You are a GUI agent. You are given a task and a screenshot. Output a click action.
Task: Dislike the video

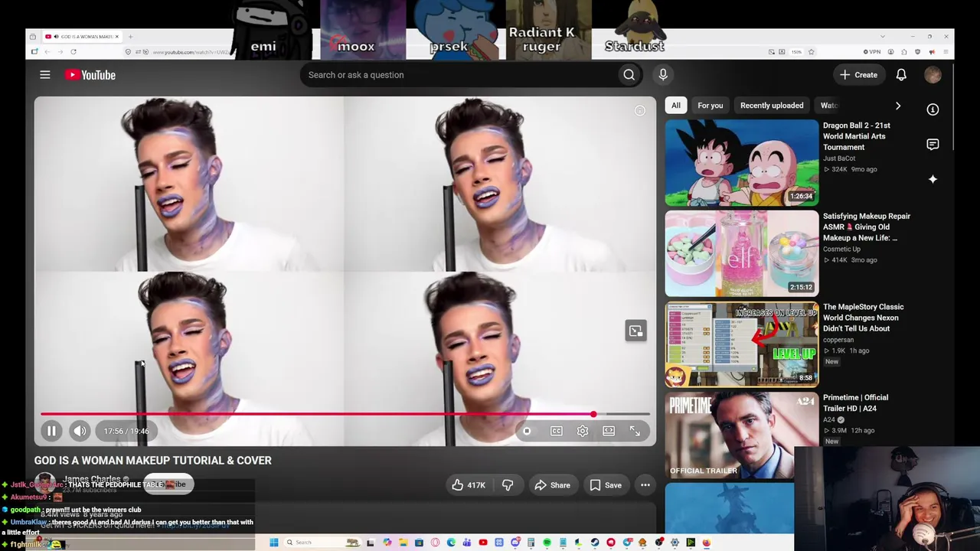(508, 485)
